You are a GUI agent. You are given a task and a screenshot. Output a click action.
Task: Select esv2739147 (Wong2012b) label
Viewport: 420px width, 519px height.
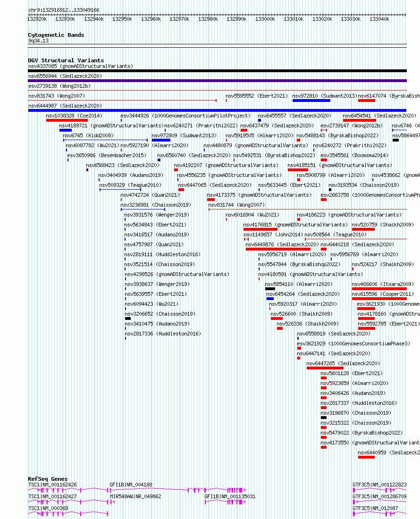pyautogui.click(x=352, y=126)
